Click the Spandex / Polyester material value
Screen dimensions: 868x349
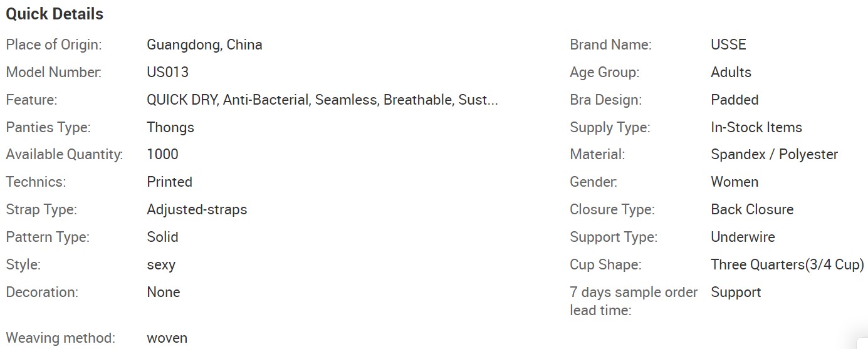tap(774, 155)
